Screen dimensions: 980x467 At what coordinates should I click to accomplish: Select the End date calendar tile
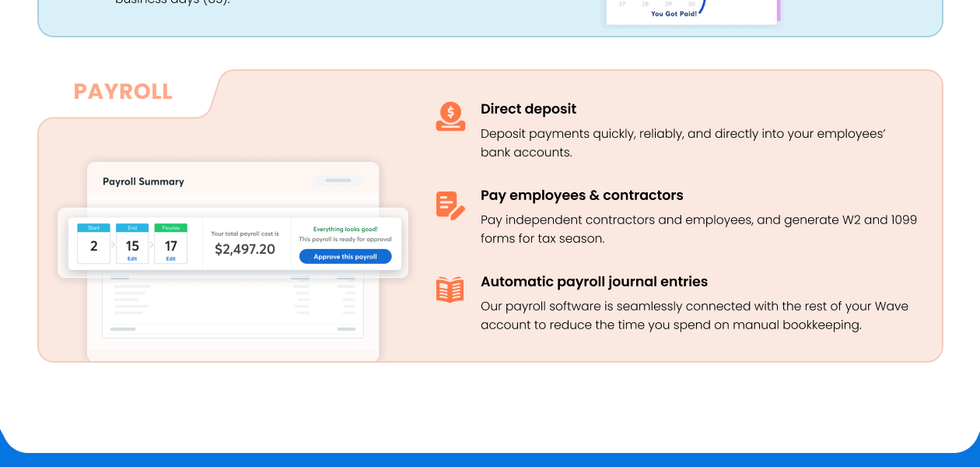click(x=132, y=244)
